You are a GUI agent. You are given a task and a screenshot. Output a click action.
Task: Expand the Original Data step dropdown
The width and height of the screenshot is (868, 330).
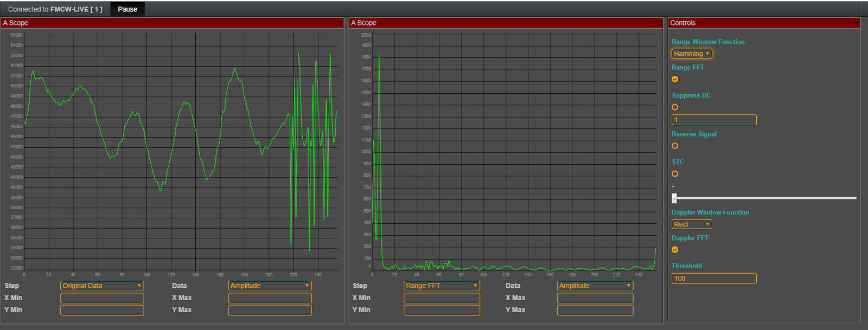(102, 286)
